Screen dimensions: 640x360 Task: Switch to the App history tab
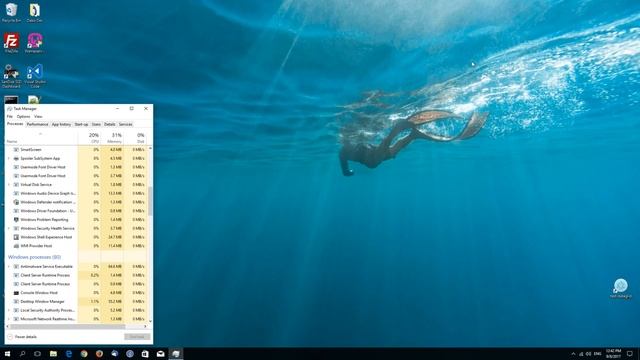tap(61, 124)
